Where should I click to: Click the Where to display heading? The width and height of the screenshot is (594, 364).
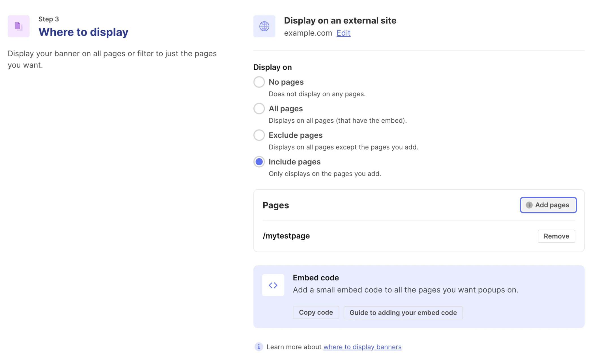(x=83, y=32)
